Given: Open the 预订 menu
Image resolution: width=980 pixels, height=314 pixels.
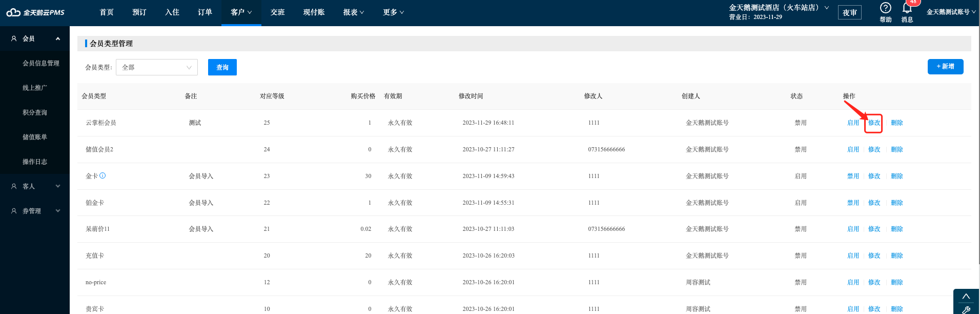Looking at the screenshot, I should 139,12.
